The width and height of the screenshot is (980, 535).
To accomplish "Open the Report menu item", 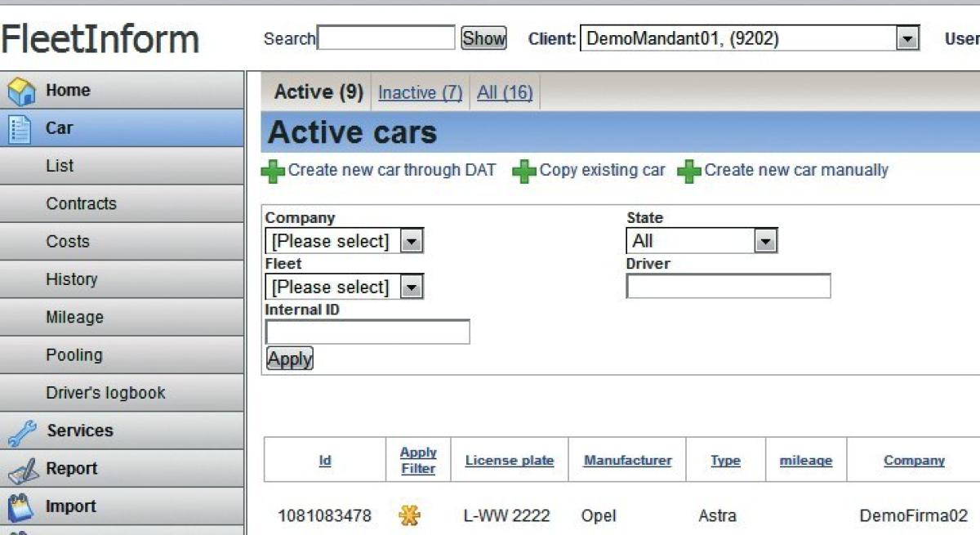I will tap(122, 468).
